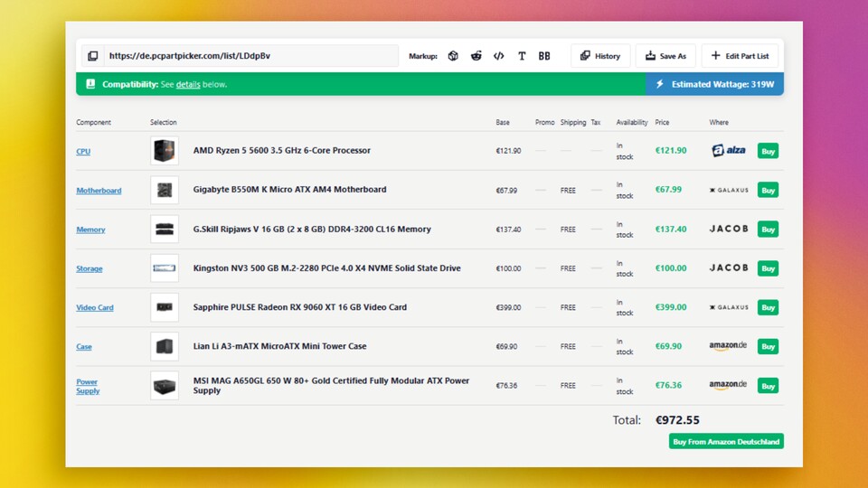Open Lian Li A3-mATX Mini Tower Case name
The height and width of the screenshot is (488, 868).
click(x=279, y=346)
